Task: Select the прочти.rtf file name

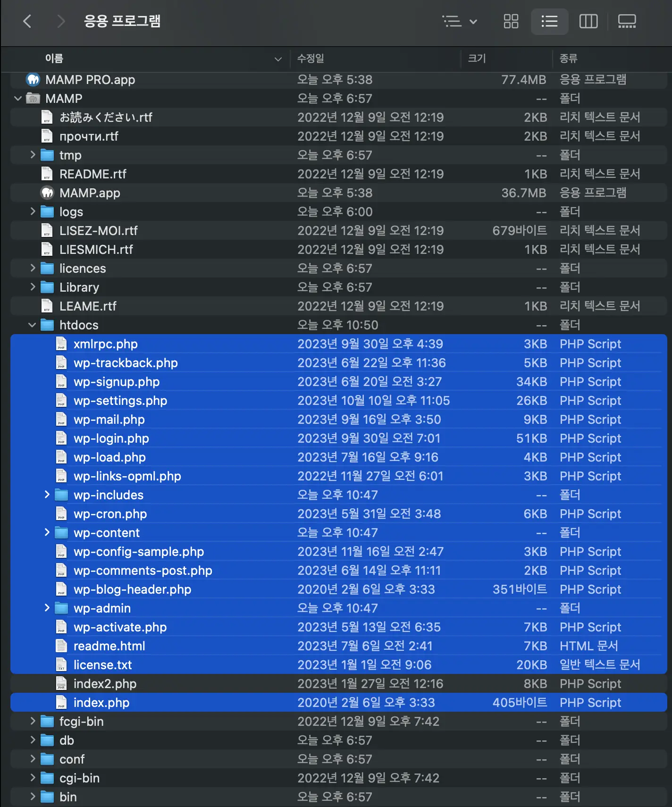Action: pyautogui.click(x=89, y=136)
